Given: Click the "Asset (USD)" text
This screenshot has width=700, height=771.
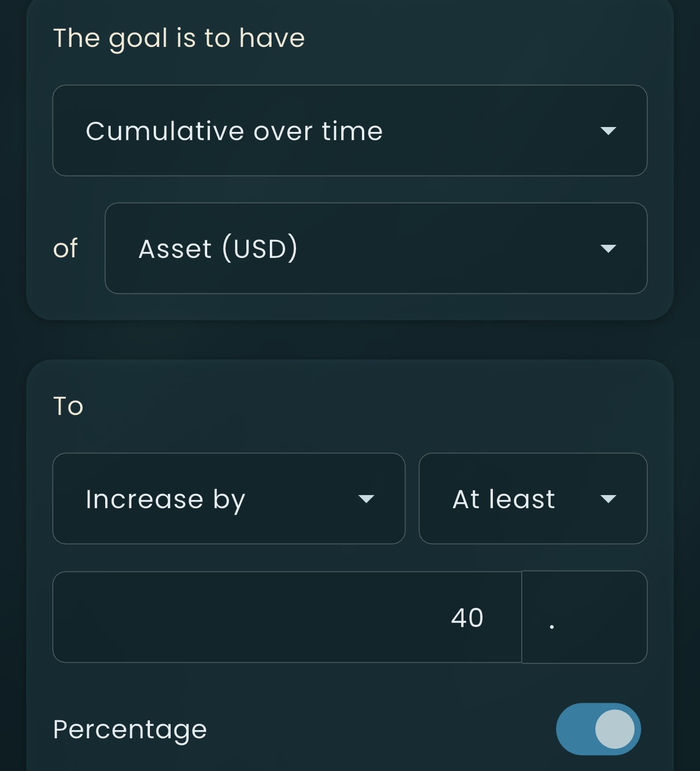Looking at the screenshot, I should [x=218, y=249].
